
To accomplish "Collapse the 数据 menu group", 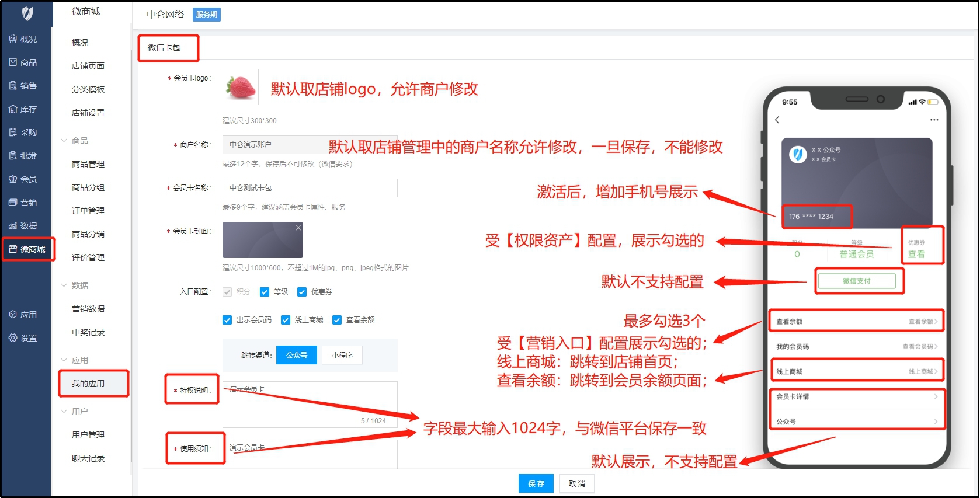I will [64, 285].
